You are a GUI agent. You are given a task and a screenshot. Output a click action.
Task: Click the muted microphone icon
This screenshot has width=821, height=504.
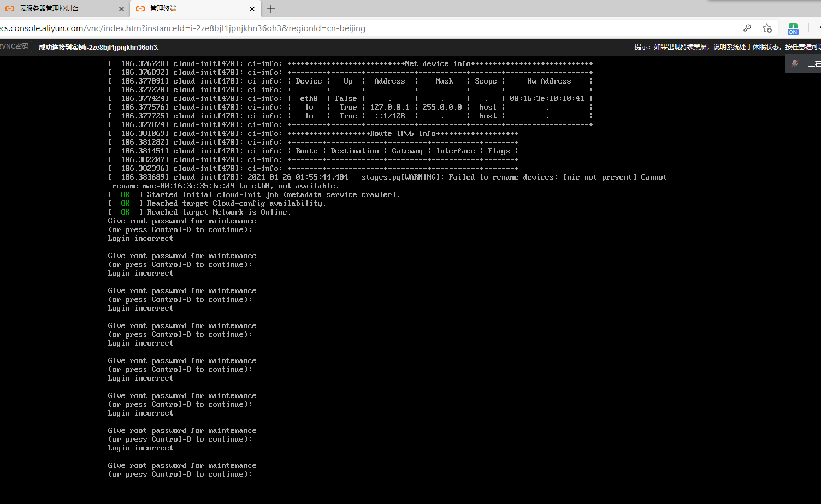(795, 64)
